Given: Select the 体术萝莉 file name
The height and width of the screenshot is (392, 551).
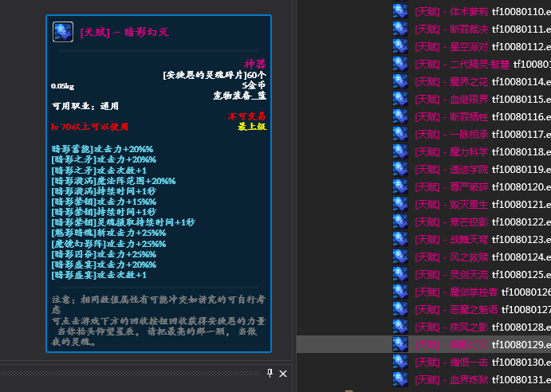Looking at the screenshot, I should point(521,12).
